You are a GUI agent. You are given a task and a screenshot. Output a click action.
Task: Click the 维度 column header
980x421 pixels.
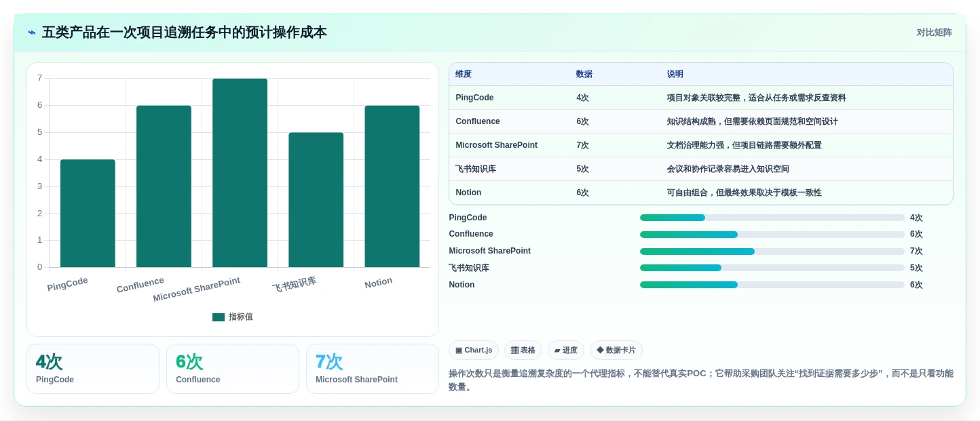[464, 75]
